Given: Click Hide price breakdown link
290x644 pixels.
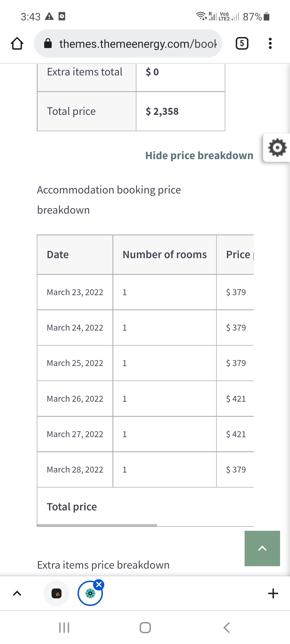Looking at the screenshot, I should [x=199, y=155].
